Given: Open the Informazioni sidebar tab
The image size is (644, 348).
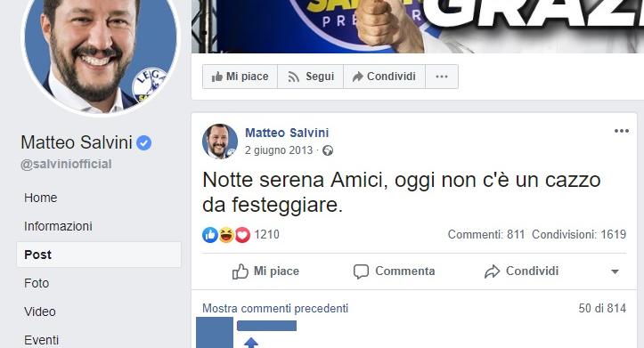Looking at the screenshot, I should (x=58, y=226).
